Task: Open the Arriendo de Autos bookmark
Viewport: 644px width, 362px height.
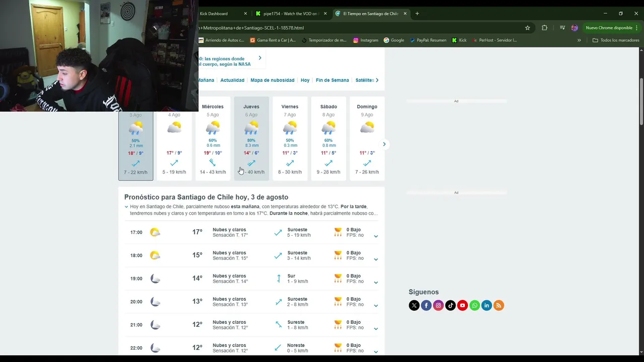Action: tap(221, 40)
